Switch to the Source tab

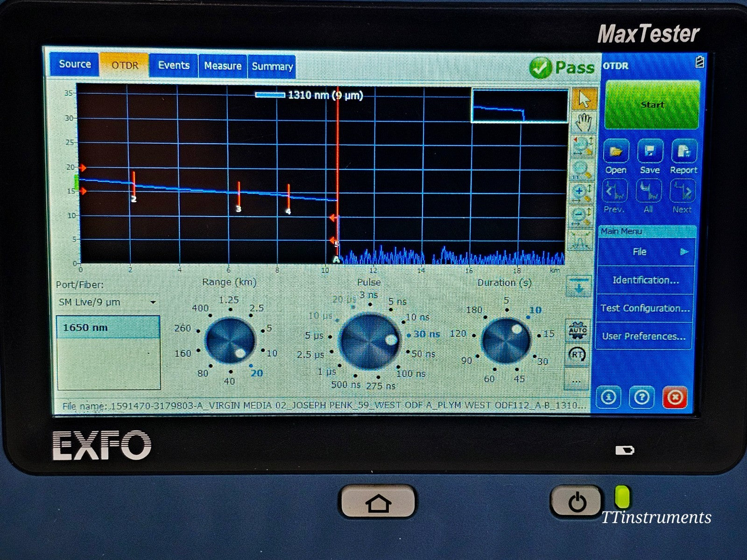tap(75, 64)
